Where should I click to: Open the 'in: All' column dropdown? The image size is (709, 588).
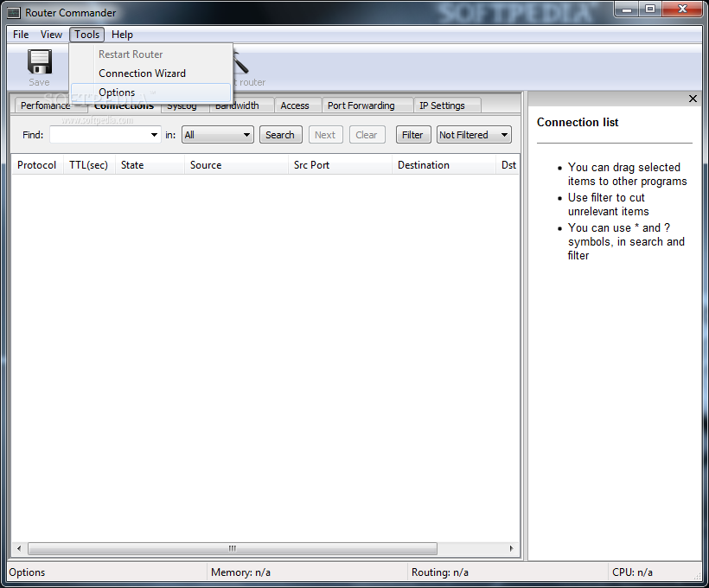pyautogui.click(x=218, y=135)
